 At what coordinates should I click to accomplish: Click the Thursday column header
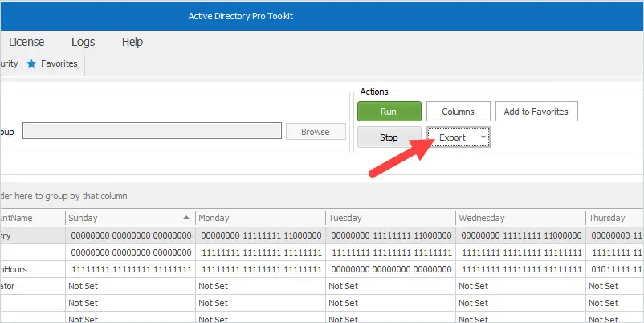click(x=614, y=218)
